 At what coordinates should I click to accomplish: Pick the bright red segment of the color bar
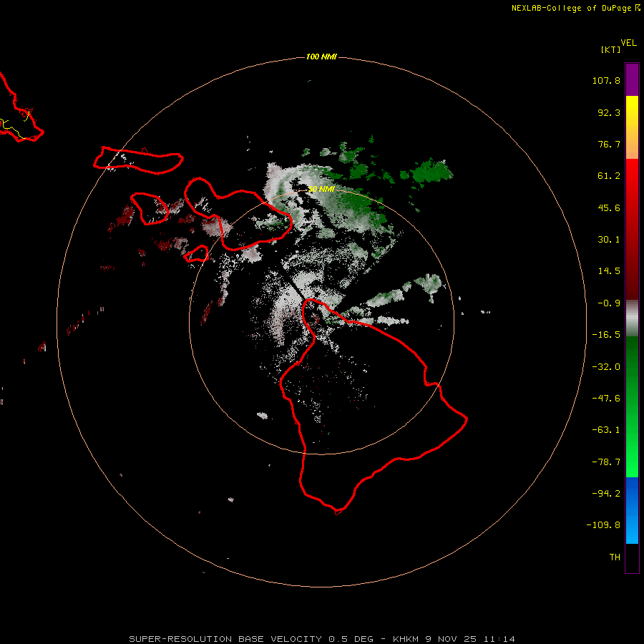click(x=632, y=177)
